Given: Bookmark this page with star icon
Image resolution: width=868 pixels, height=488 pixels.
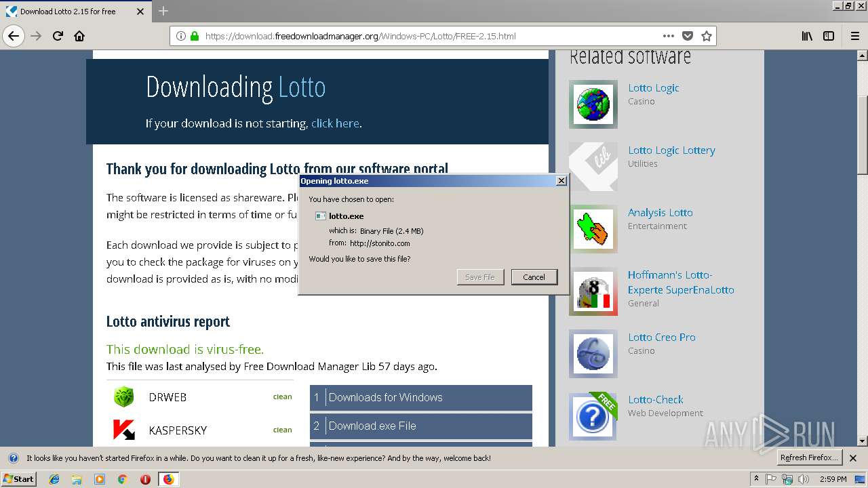Looking at the screenshot, I should pos(707,36).
